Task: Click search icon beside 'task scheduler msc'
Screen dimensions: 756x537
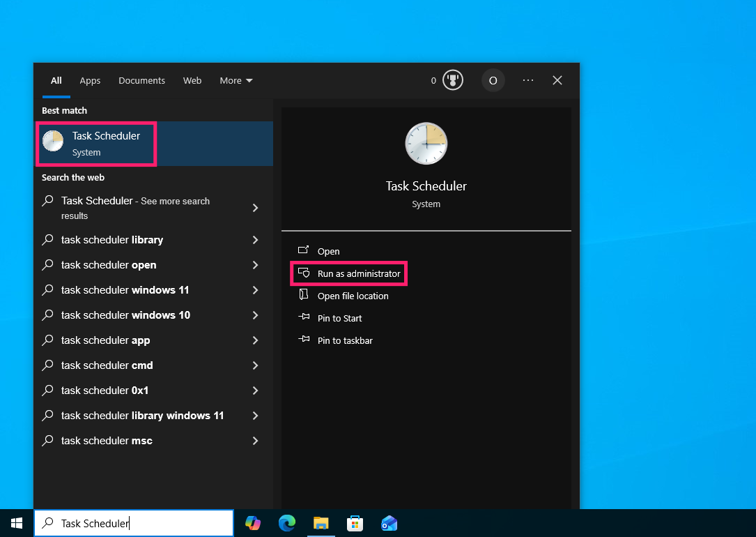Action: pos(48,441)
